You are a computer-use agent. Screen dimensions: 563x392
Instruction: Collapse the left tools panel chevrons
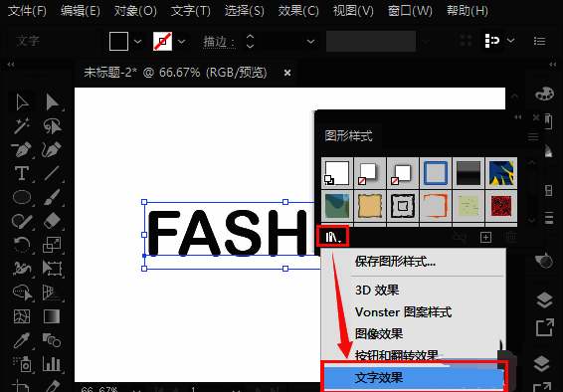11,65
